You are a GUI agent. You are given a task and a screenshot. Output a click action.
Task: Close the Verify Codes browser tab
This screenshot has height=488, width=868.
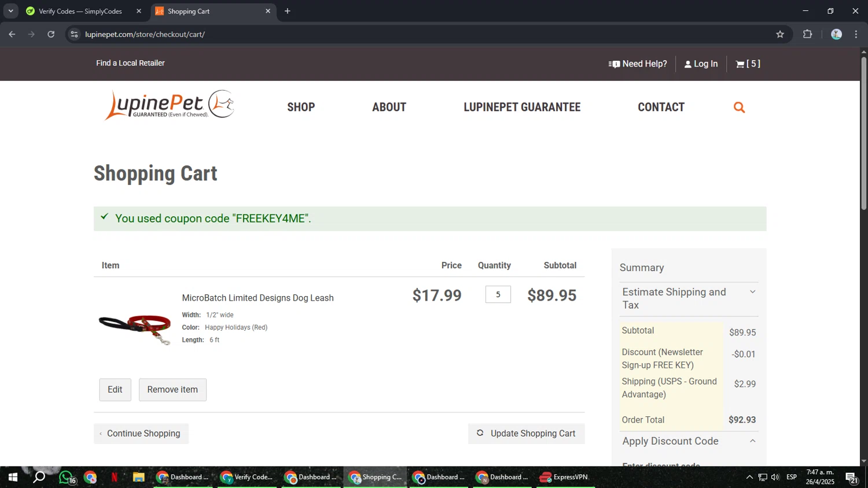click(x=139, y=11)
